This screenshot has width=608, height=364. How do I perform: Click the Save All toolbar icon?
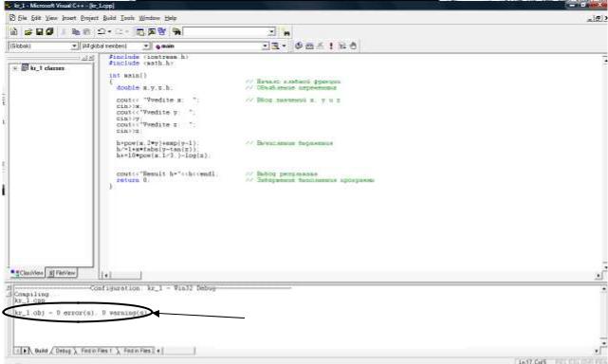coord(49,32)
